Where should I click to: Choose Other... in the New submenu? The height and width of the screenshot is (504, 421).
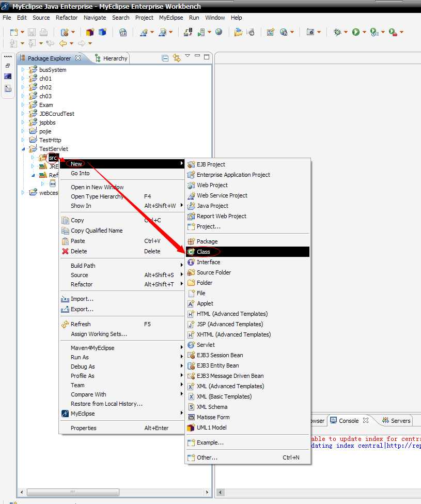(x=247, y=457)
